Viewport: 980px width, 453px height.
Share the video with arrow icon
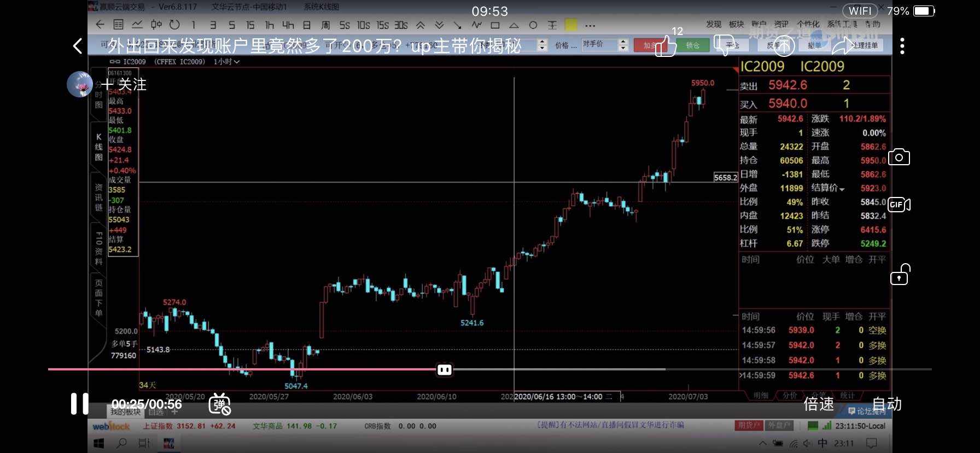843,45
